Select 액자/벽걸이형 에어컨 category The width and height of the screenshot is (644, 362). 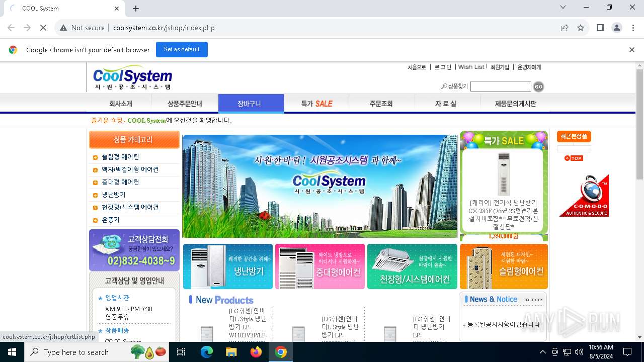point(130,169)
